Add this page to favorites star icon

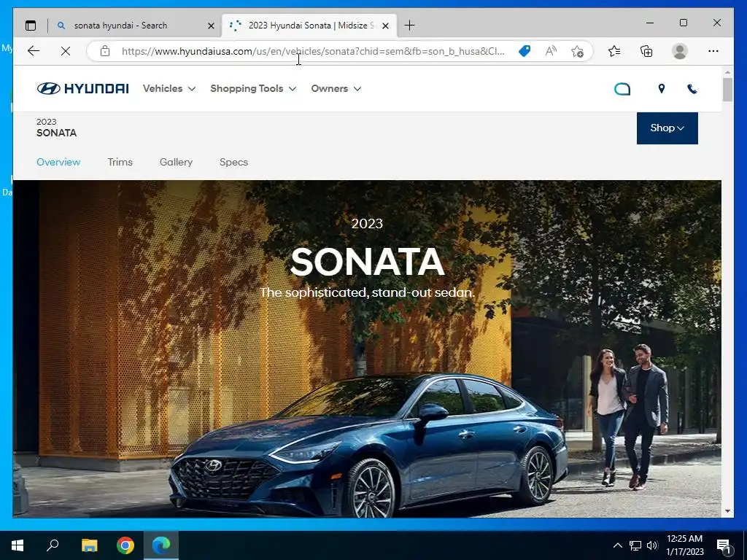coord(577,51)
